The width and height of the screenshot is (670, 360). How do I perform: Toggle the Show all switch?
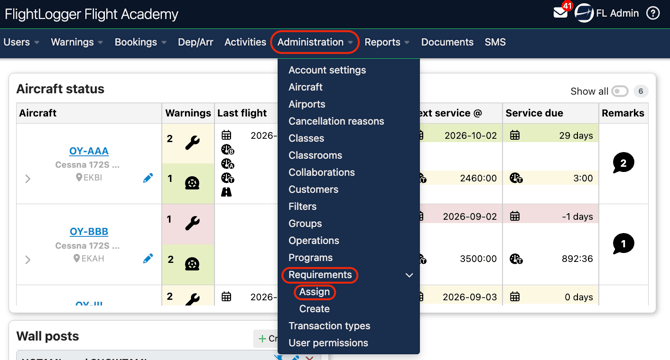pyautogui.click(x=620, y=91)
